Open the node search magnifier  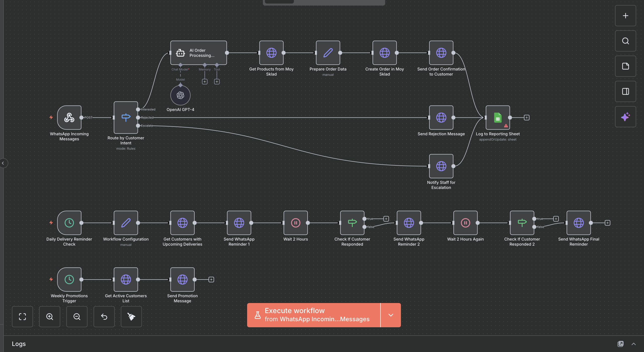click(625, 41)
